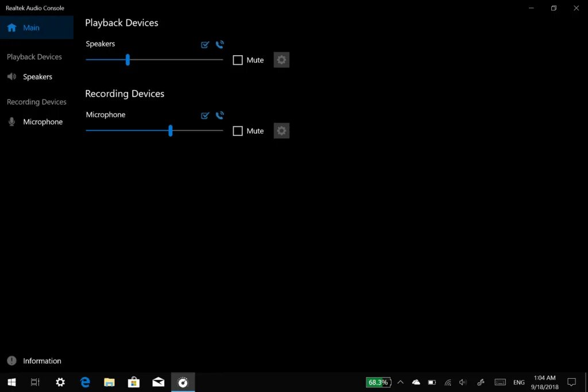The height and width of the screenshot is (392, 588).
Task: Click the Microphone volume slider handle
Action: [170, 130]
